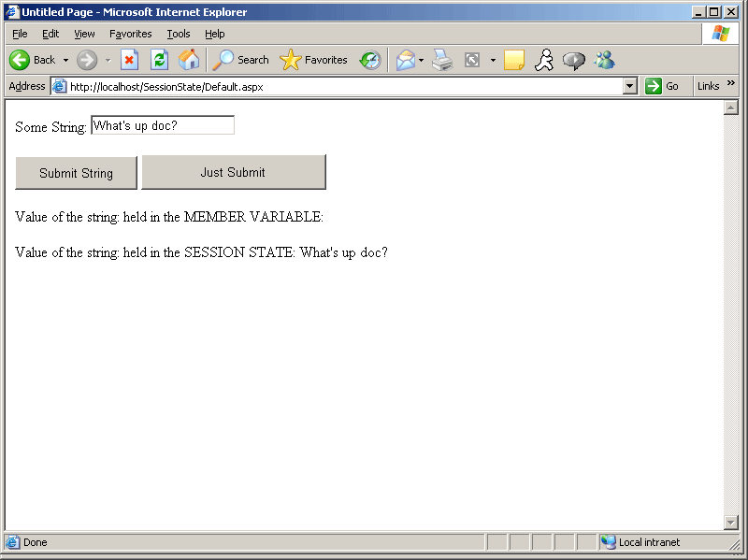The height and width of the screenshot is (560, 748).
Task: Click the status bar page icon
Action: point(12,542)
